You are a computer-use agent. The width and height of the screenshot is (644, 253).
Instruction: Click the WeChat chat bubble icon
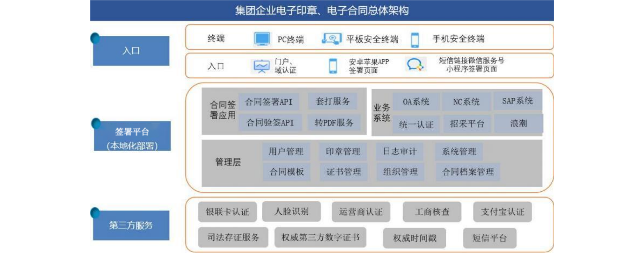415,64
